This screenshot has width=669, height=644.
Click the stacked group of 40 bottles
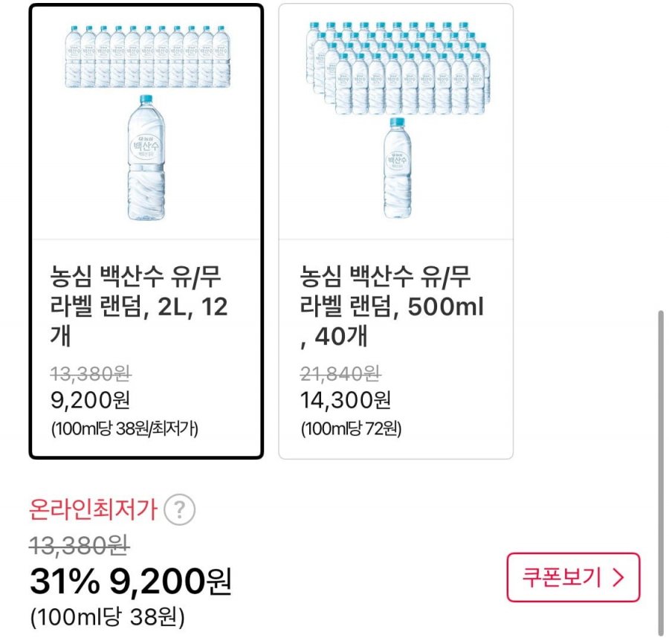396,68
